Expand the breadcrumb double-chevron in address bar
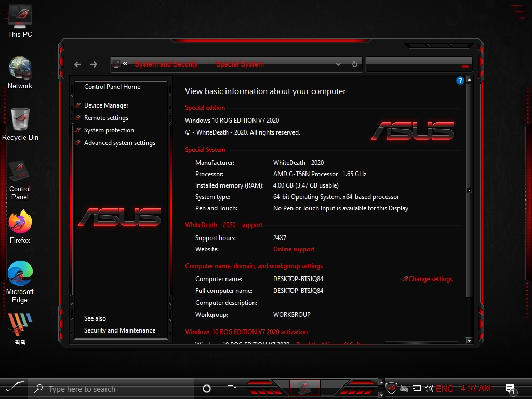 [x=125, y=64]
